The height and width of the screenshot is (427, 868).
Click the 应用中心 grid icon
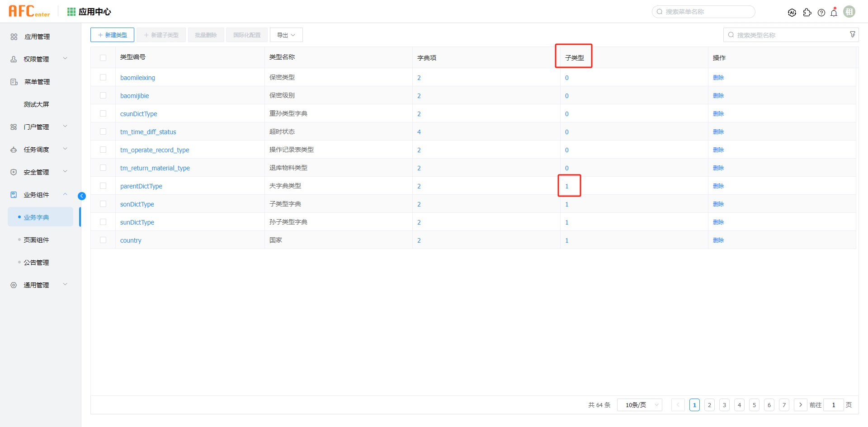click(71, 12)
